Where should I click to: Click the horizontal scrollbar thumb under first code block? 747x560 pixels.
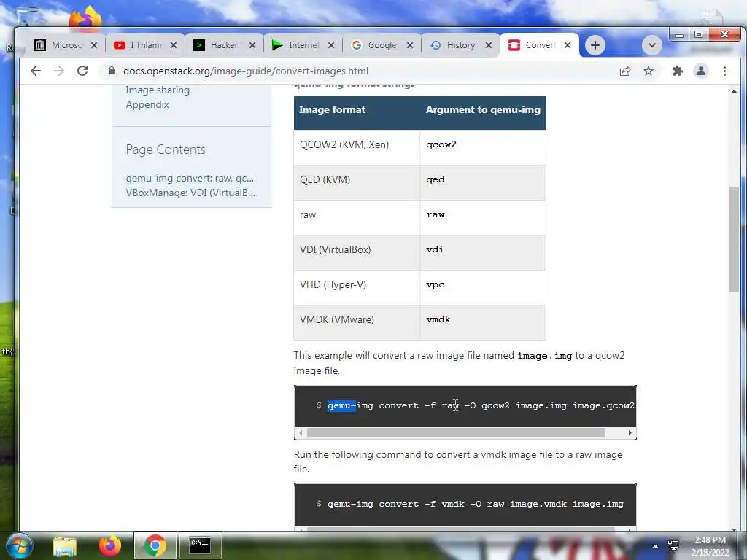pyautogui.click(x=456, y=433)
